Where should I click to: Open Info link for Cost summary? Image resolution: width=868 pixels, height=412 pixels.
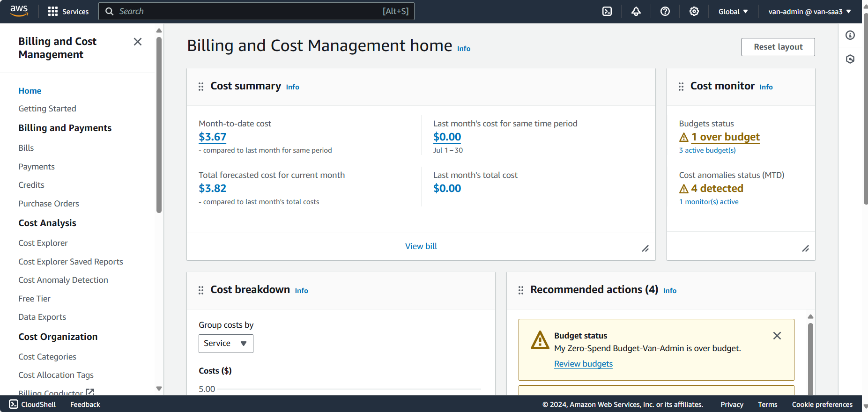293,87
